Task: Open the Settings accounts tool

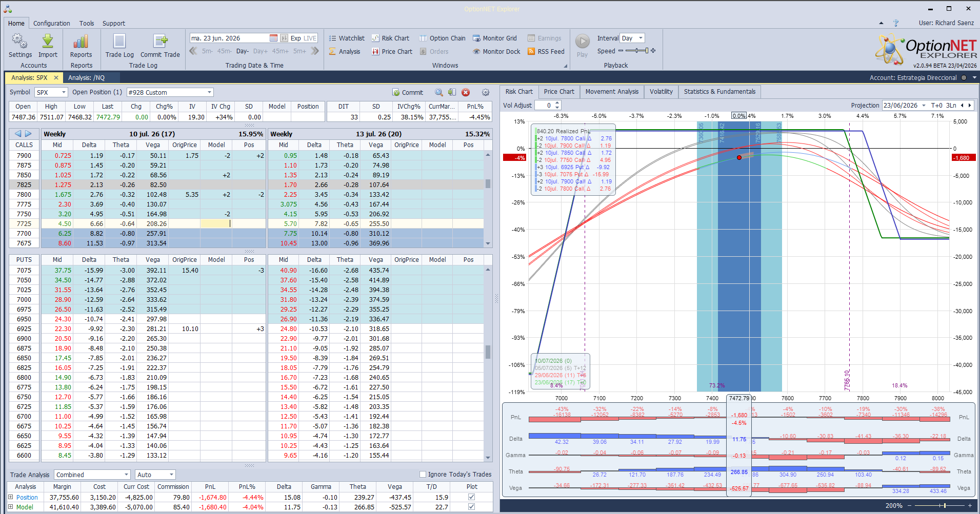Action: pos(20,46)
